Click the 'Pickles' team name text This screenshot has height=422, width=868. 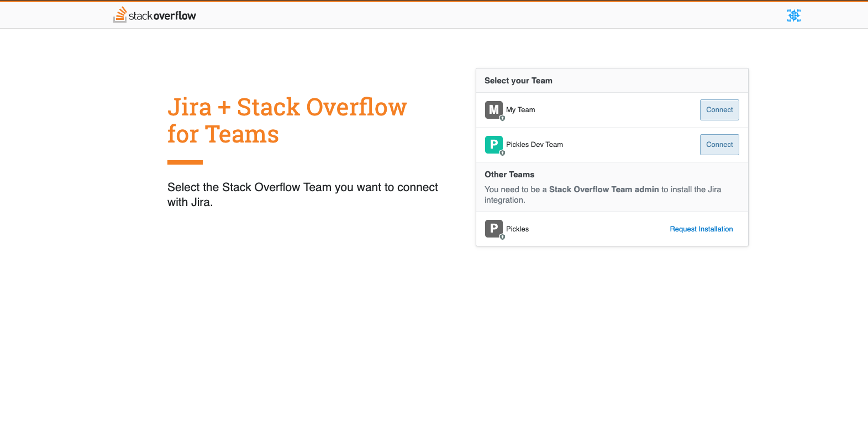[517, 229]
